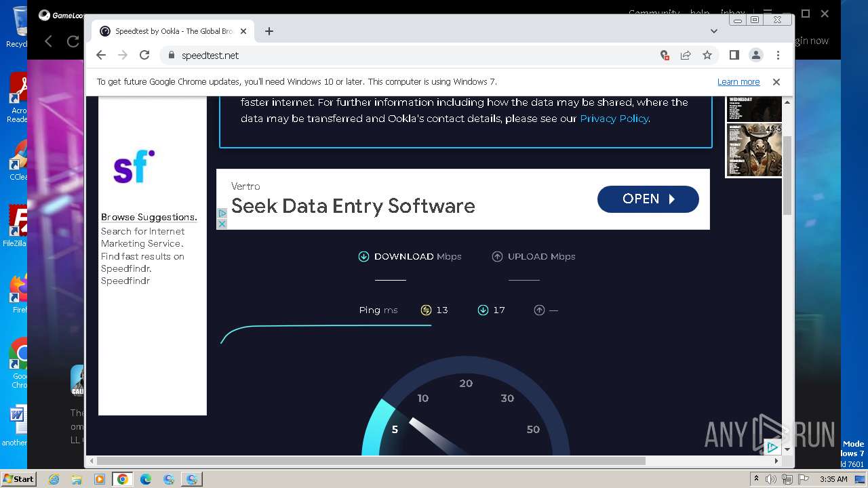Click the system clock 3:35 AM
868x488 pixels.
[833, 479]
